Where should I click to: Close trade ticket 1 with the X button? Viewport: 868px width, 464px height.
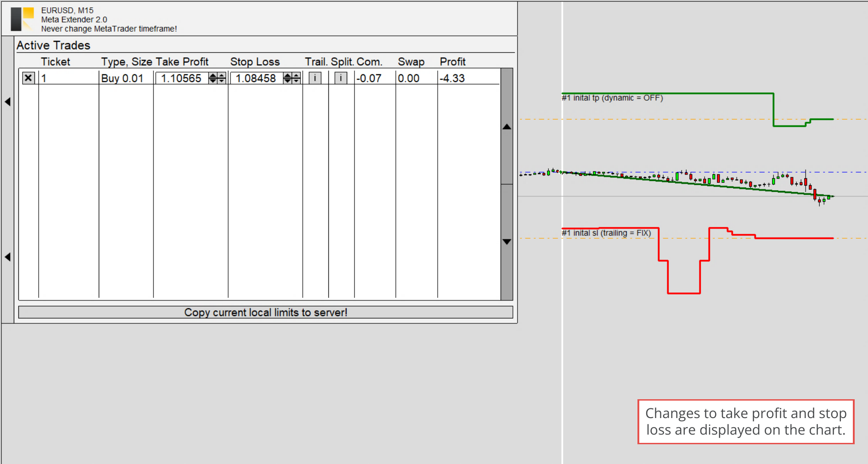click(x=28, y=78)
